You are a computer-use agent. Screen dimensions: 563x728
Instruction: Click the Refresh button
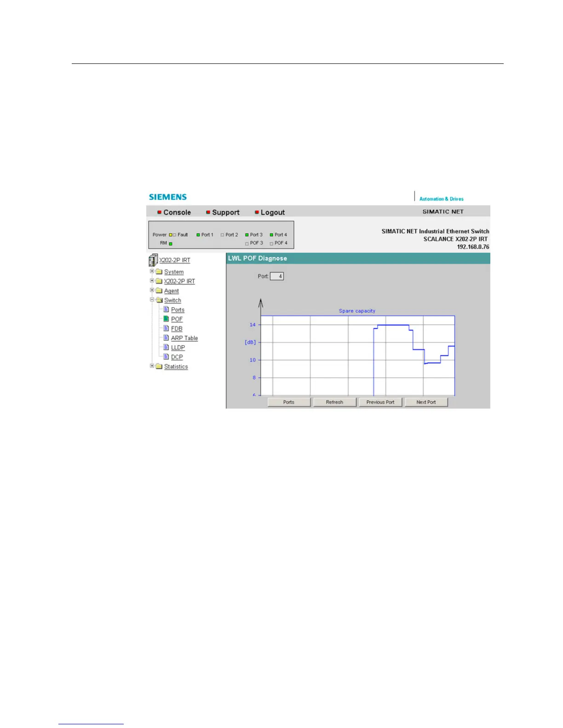point(334,402)
